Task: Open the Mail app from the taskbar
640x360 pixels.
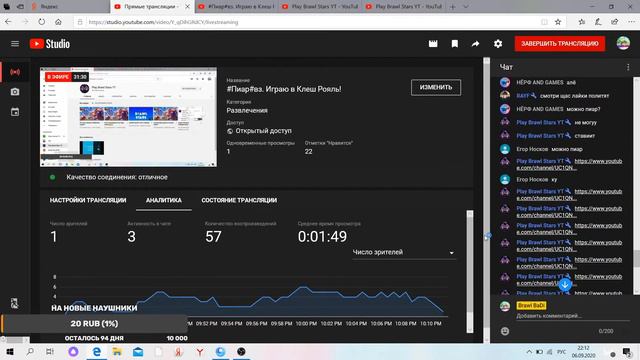Action: tap(138, 352)
